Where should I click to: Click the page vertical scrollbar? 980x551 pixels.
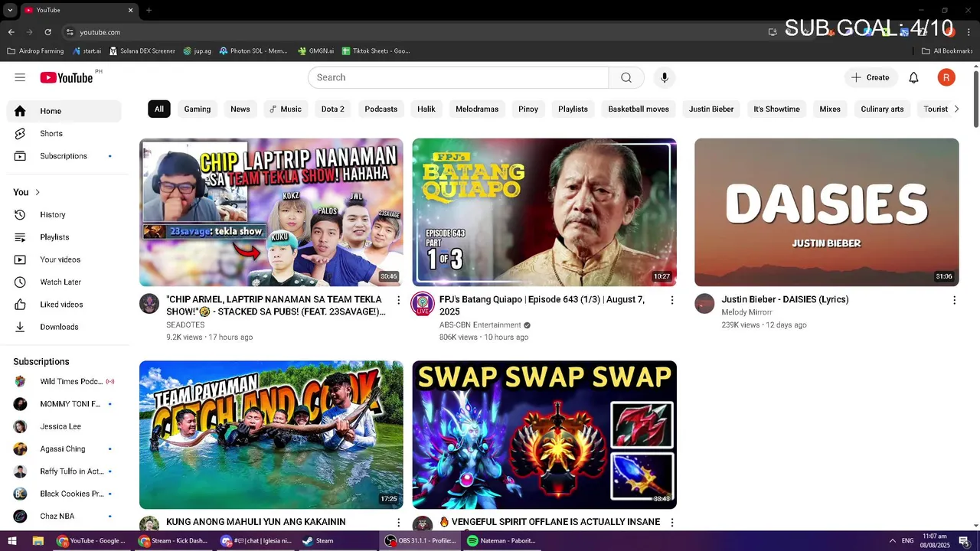pos(975,98)
